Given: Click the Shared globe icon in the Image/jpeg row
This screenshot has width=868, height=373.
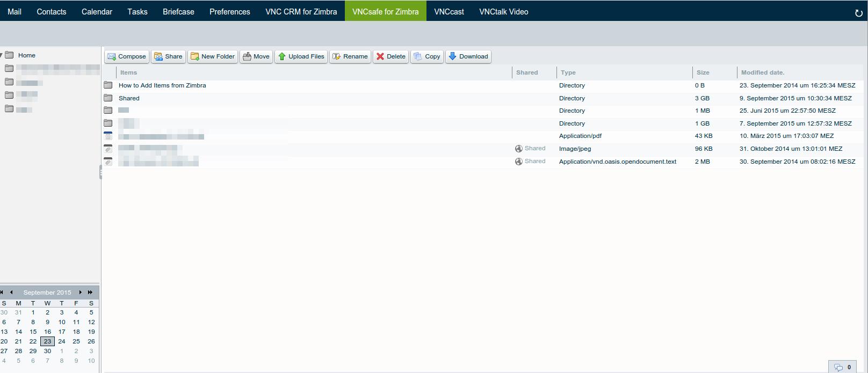Looking at the screenshot, I should tap(519, 149).
